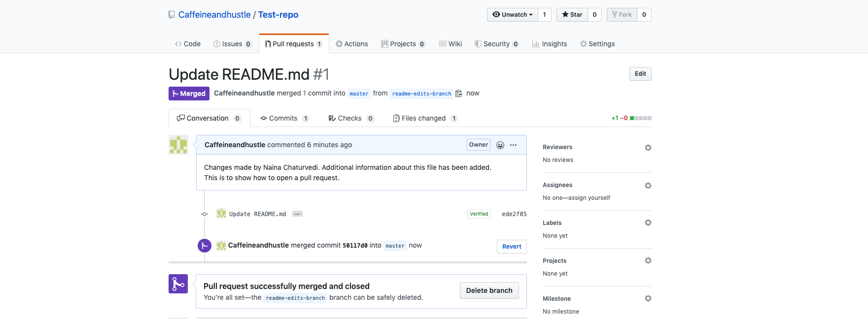Open the Projects tab in repo navigation
Image resolution: width=868 pixels, height=319 pixels.
pyautogui.click(x=403, y=44)
